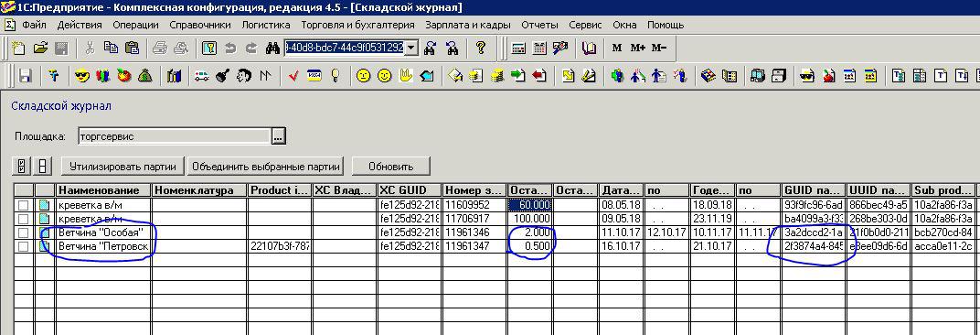Select cell 60.000 in the остаток column

[529, 205]
